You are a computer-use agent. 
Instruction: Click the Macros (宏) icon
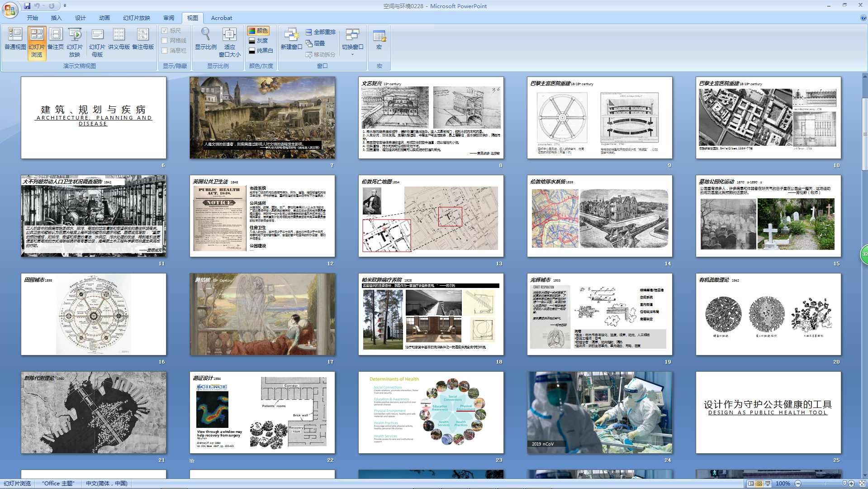pyautogui.click(x=379, y=39)
